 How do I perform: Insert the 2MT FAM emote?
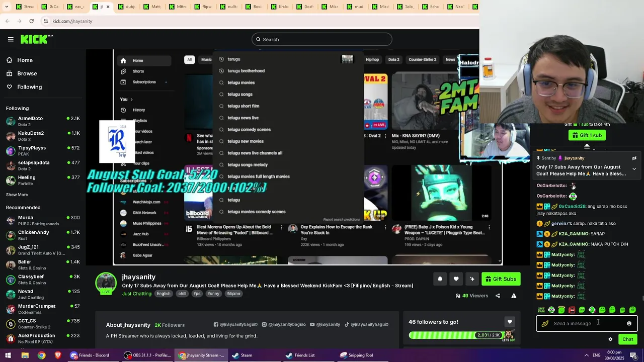click(x=541, y=310)
